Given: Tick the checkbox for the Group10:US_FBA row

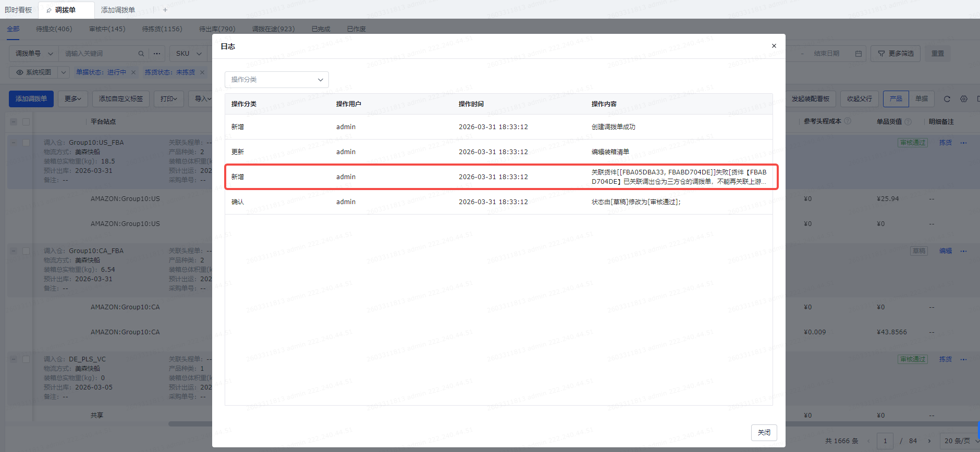Looking at the screenshot, I should click(26, 143).
